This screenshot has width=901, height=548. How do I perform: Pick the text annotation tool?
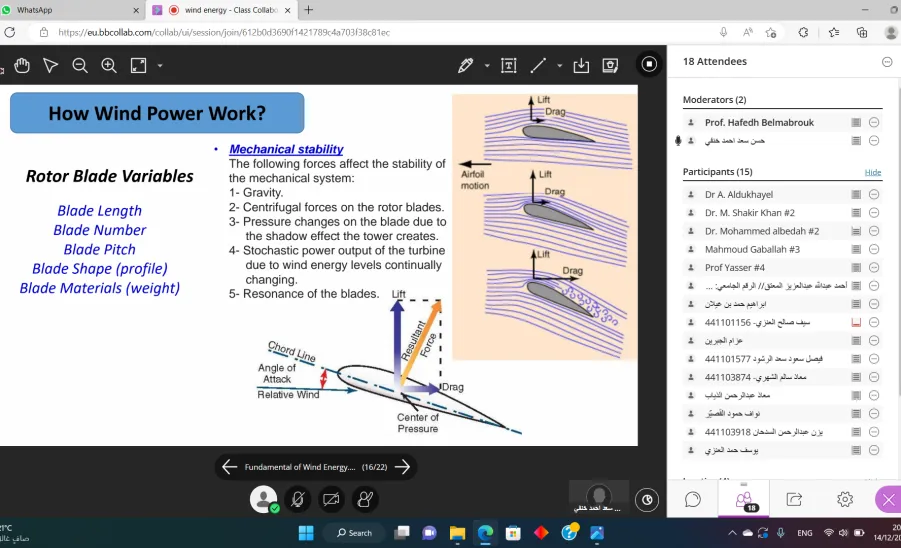click(x=509, y=65)
